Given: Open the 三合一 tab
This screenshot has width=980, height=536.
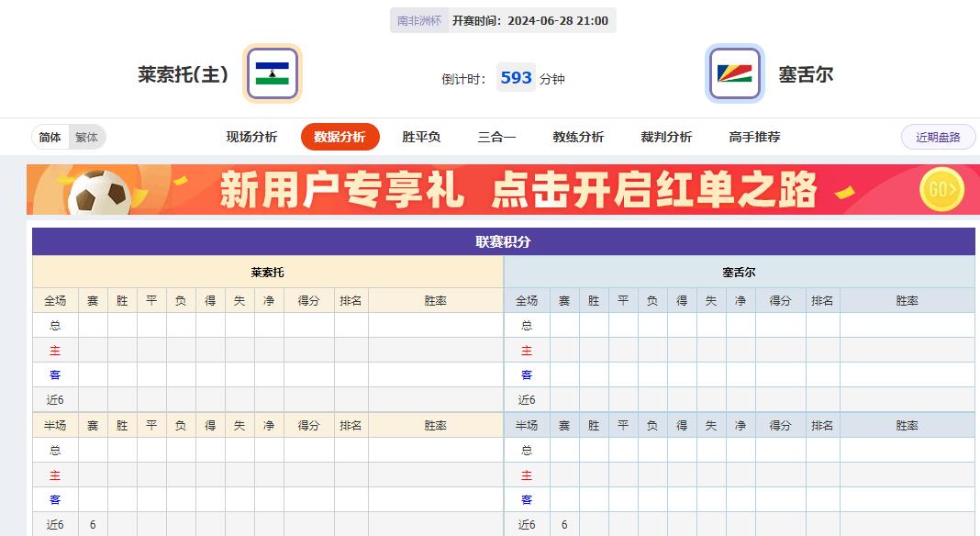Looking at the screenshot, I should coord(496,135).
